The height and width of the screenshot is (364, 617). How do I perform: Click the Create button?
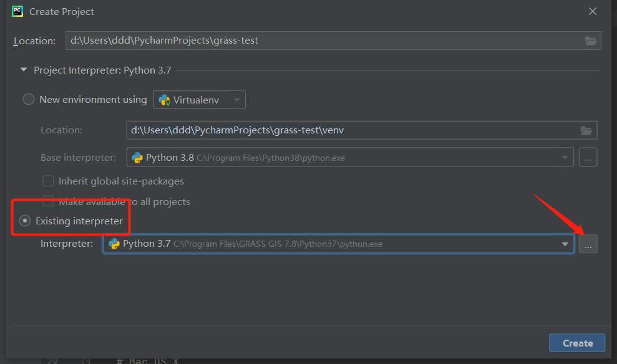click(x=577, y=343)
